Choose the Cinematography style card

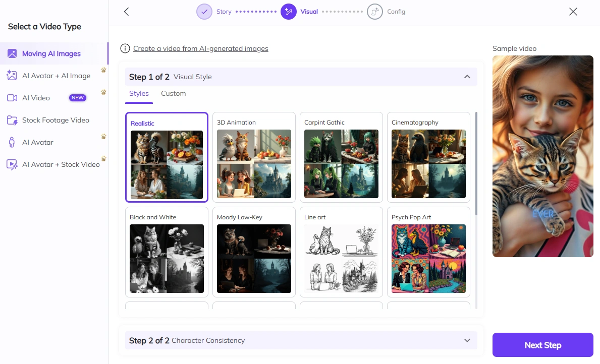click(428, 157)
